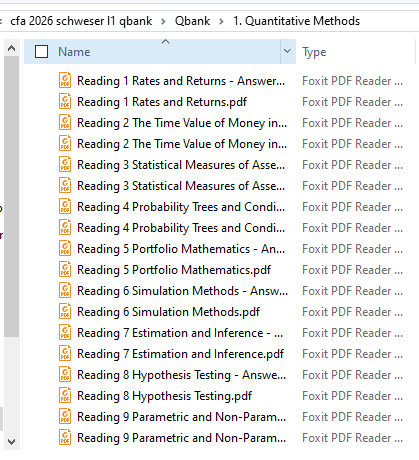Click 1. Quantitative Methods in the breadcrumb
The height and width of the screenshot is (460, 419).
(x=296, y=21)
